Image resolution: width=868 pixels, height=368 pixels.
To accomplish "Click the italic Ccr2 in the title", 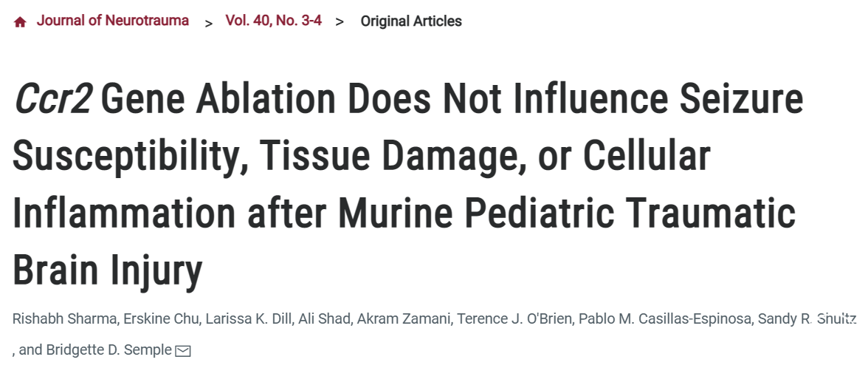I will coord(52,100).
